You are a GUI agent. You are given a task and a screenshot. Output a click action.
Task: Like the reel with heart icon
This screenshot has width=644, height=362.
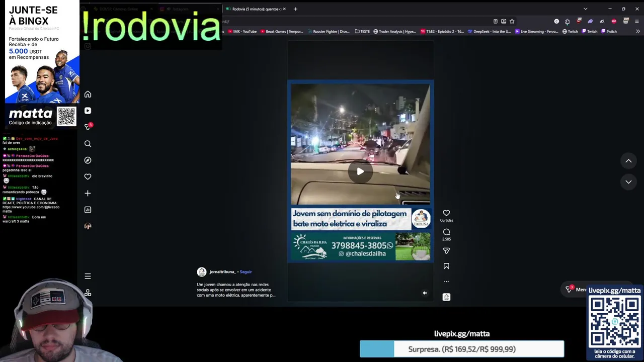446,213
